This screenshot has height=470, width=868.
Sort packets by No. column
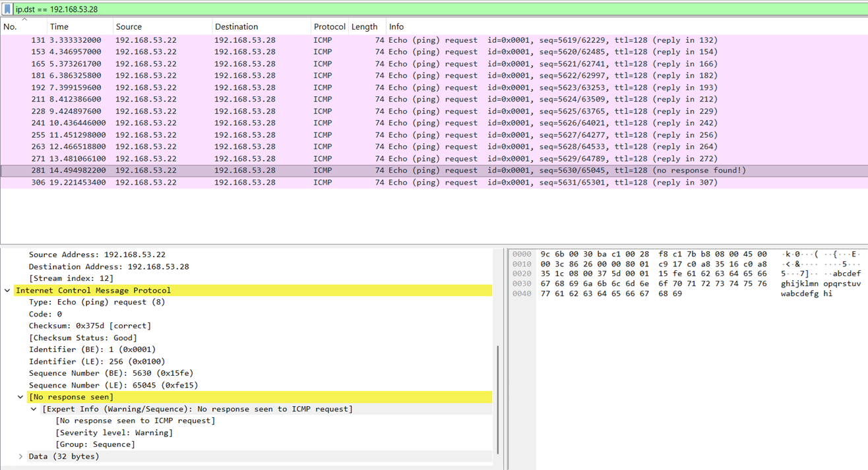pyautogui.click(x=24, y=26)
